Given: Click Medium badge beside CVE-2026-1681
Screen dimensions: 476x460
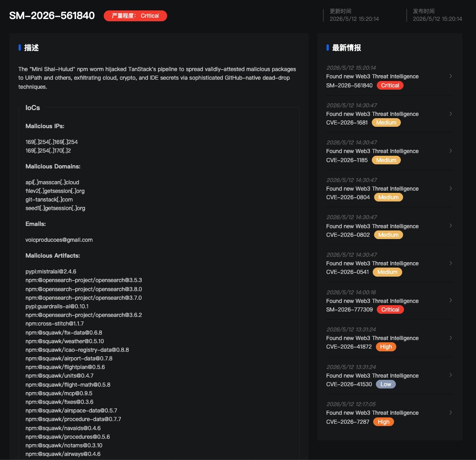Looking at the screenshot, I should [386, 123].
